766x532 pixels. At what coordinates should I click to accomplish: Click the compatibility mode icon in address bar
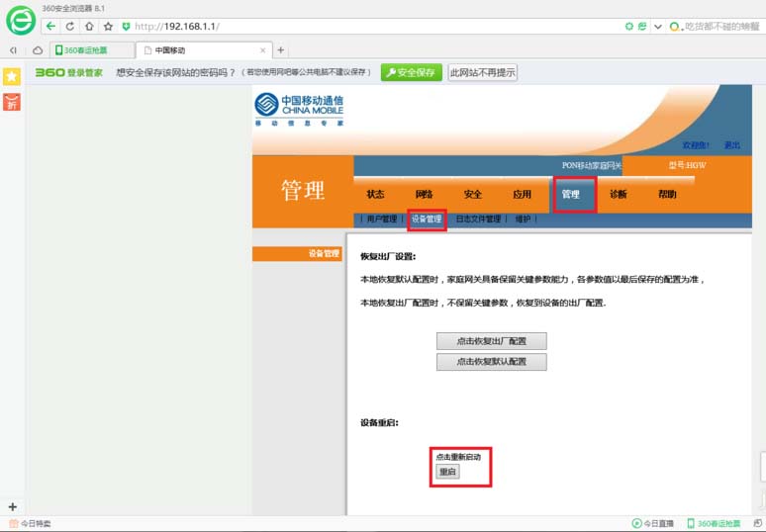(x=642, y=27)
